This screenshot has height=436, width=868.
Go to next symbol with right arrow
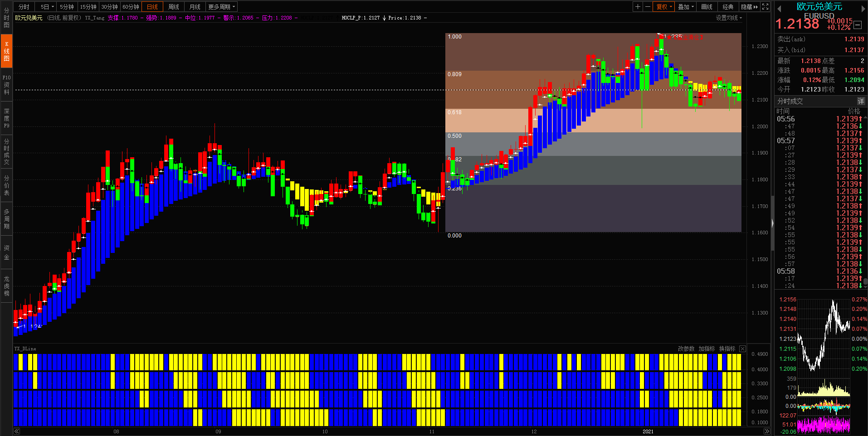pyautogui.click(x=863, y=9)
